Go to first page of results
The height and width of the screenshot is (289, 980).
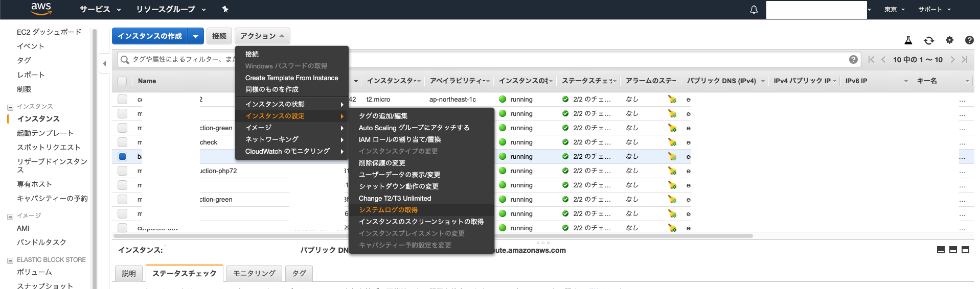[x=871, y=59]
